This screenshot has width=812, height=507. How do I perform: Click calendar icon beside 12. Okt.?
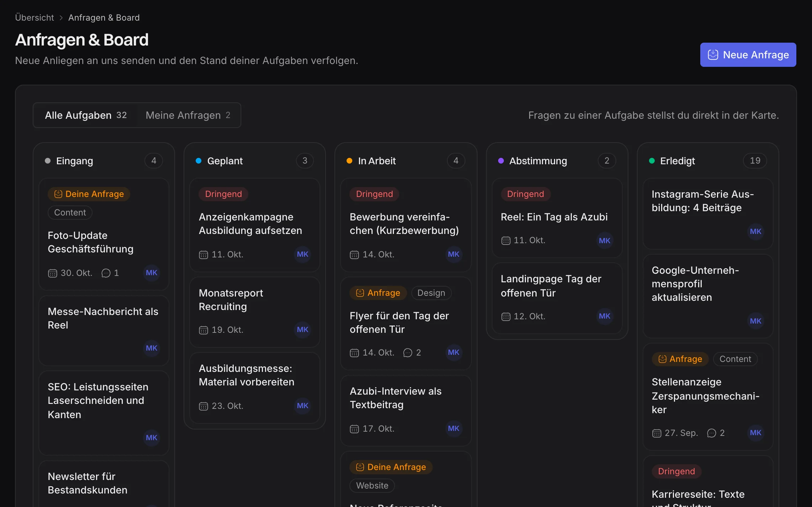pyautogui.click(x=506, y=316)
